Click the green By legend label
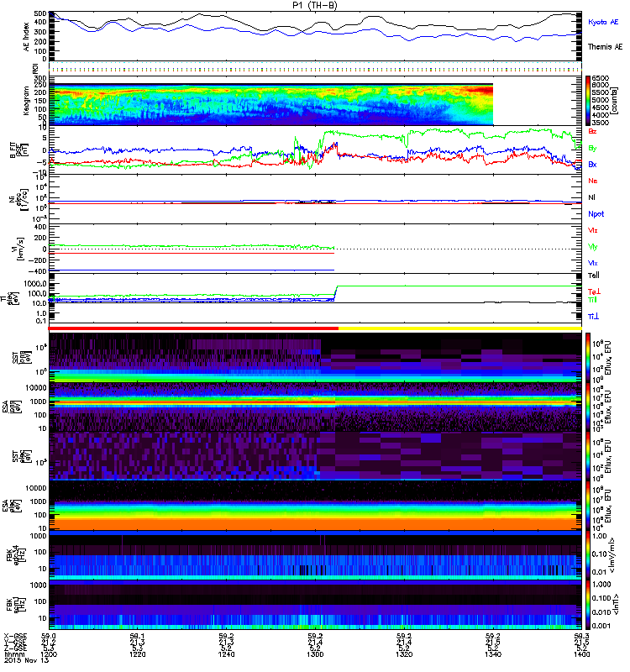Viewport: 630px width, 672px height. (592, 149)
